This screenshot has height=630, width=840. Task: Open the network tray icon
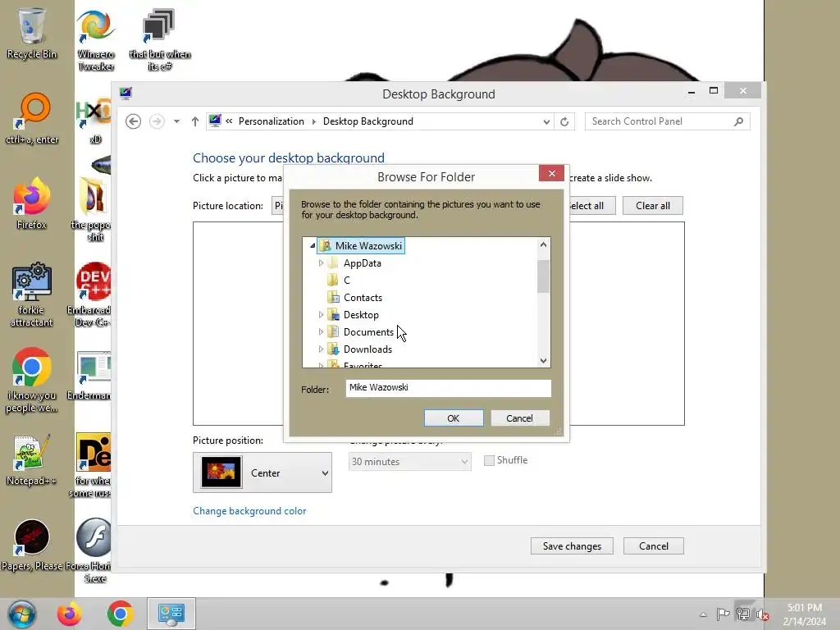[x=743, y=614]
